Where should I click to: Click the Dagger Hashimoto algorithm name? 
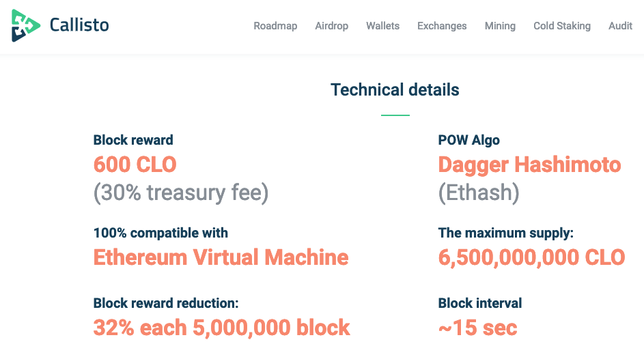pyautogui.click(x=529, y=165)
